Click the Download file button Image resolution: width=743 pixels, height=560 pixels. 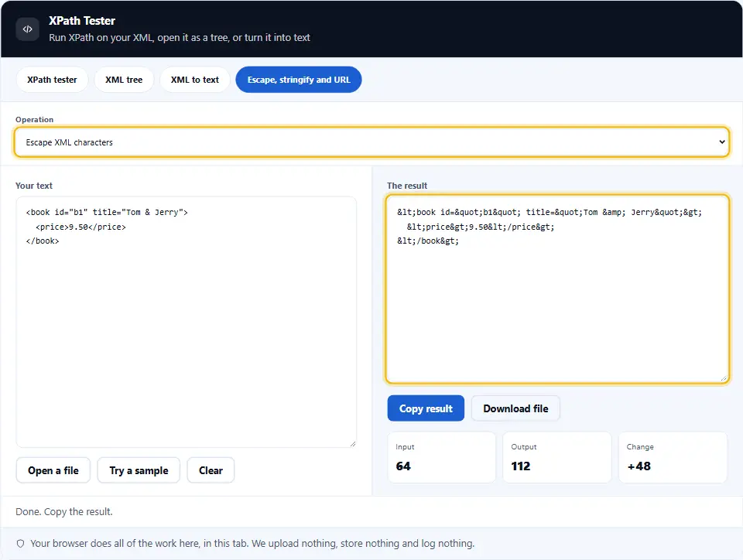tap(515, 408)
